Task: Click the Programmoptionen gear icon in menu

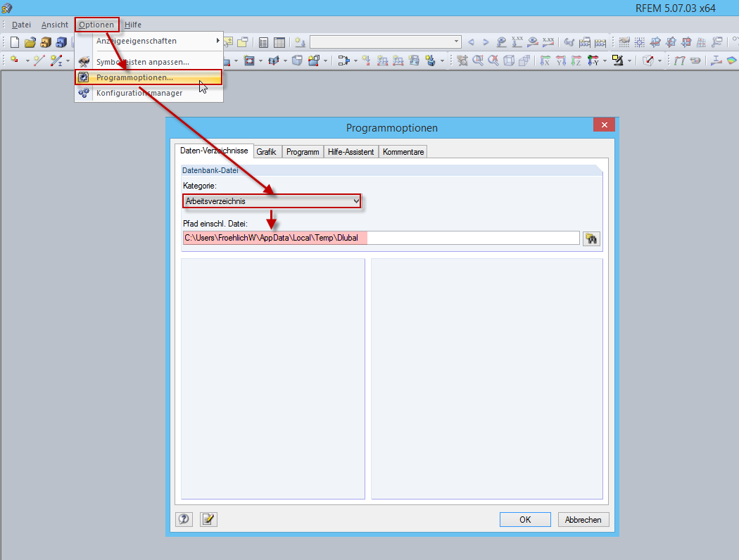Action: 84,77
